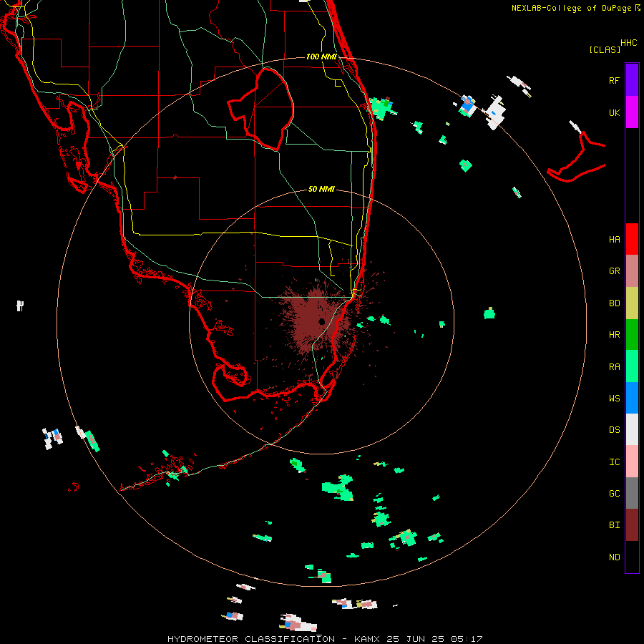Click the black radar site dot
The height and width of the screenshot is (644, 644).
coord(321,321)
